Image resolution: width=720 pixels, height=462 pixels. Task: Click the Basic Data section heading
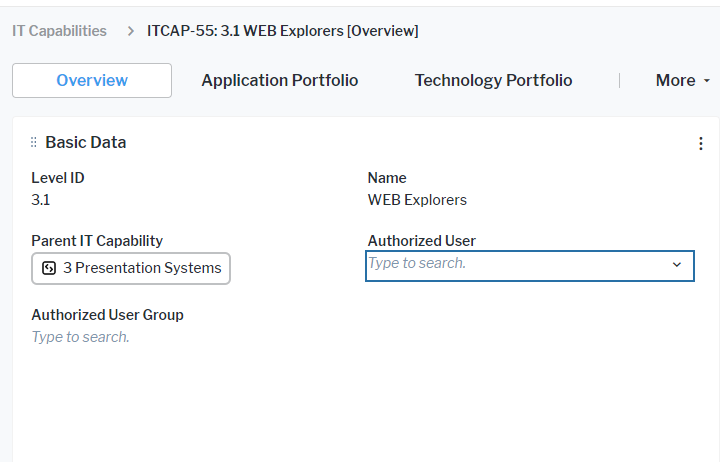coord(86,142)
